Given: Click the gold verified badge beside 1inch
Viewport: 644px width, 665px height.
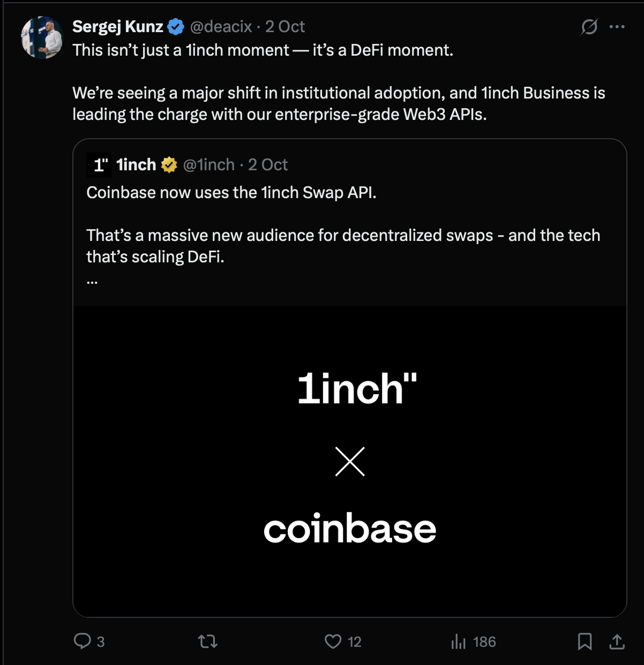Looking at the screenshot, I should (x=169, y=165).
